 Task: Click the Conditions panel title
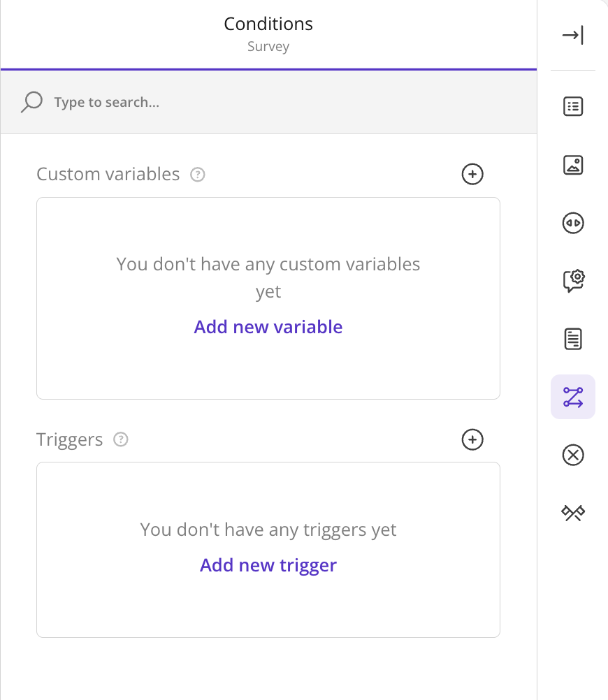[268, 24]
